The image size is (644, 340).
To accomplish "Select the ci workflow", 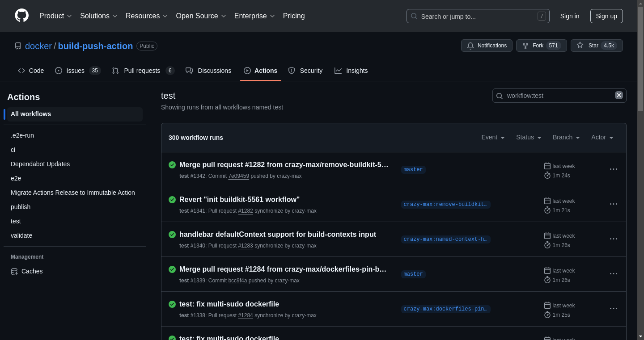I will (x=75, y=150).
